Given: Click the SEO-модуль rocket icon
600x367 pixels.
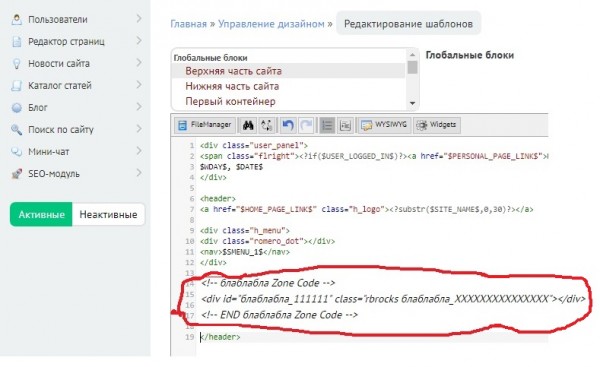Looking at the screenshot, I should pos(16,174).
